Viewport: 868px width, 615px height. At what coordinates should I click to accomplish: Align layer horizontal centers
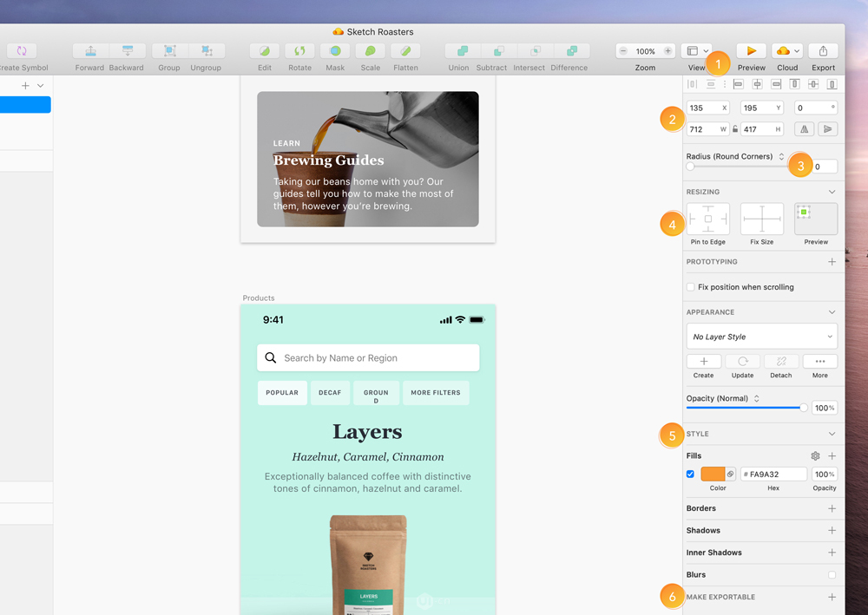tap(757, 84)
